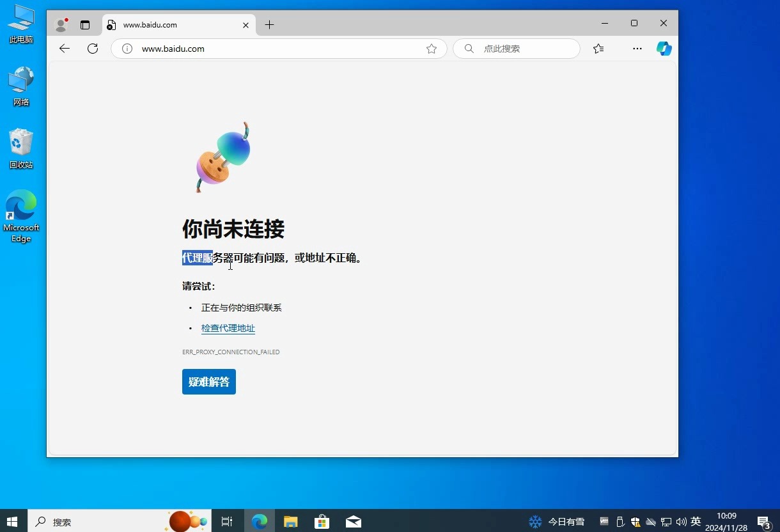This screenshot has width=780, height=532.
Task: Switch input language indicator 英
Action: tap(696, 522)
